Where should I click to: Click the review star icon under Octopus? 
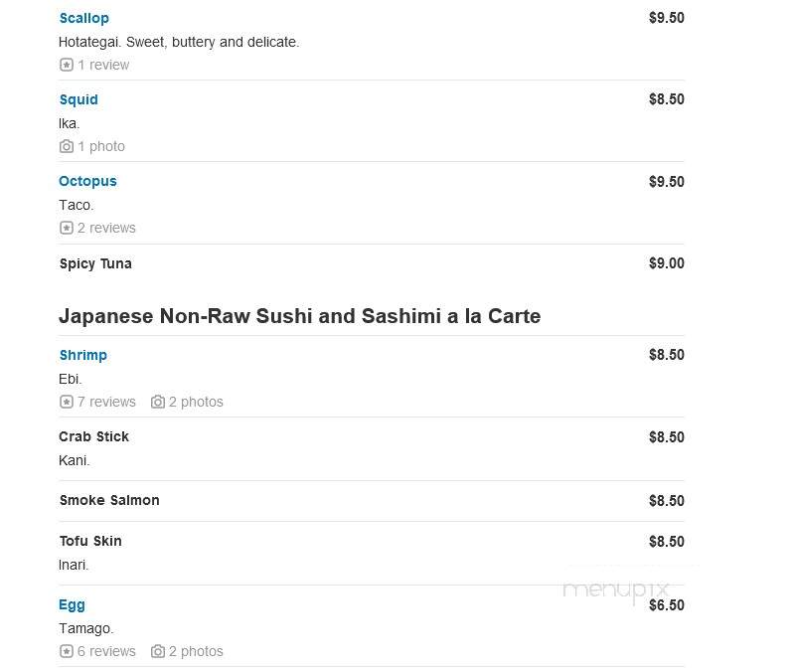click(x=67, y=228)
